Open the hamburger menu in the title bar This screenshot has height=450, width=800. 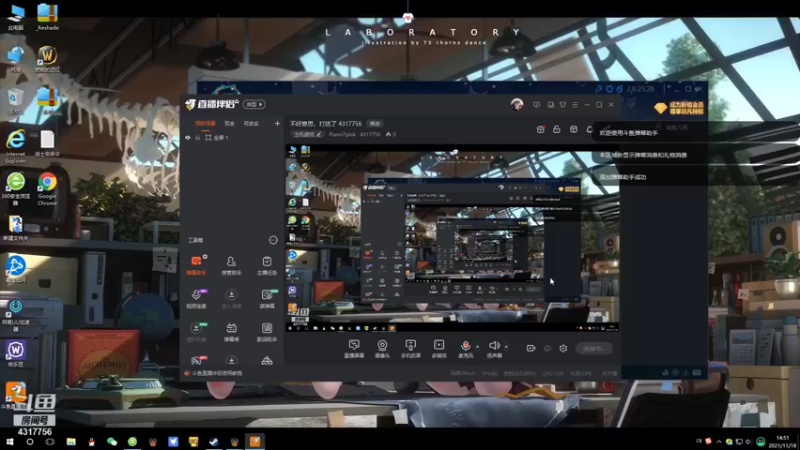coord(575,105)
